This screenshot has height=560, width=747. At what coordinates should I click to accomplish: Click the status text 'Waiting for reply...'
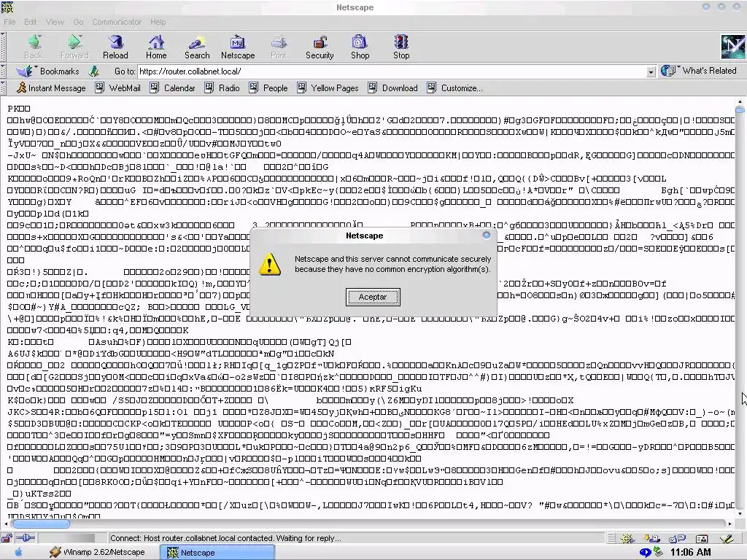pos(309,539)
